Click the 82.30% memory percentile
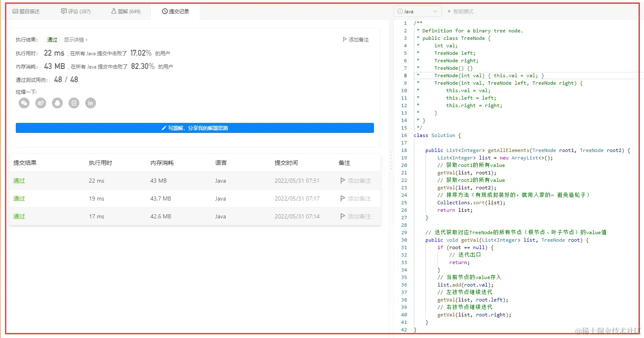 pyautogui.click(x=143, y=66)
